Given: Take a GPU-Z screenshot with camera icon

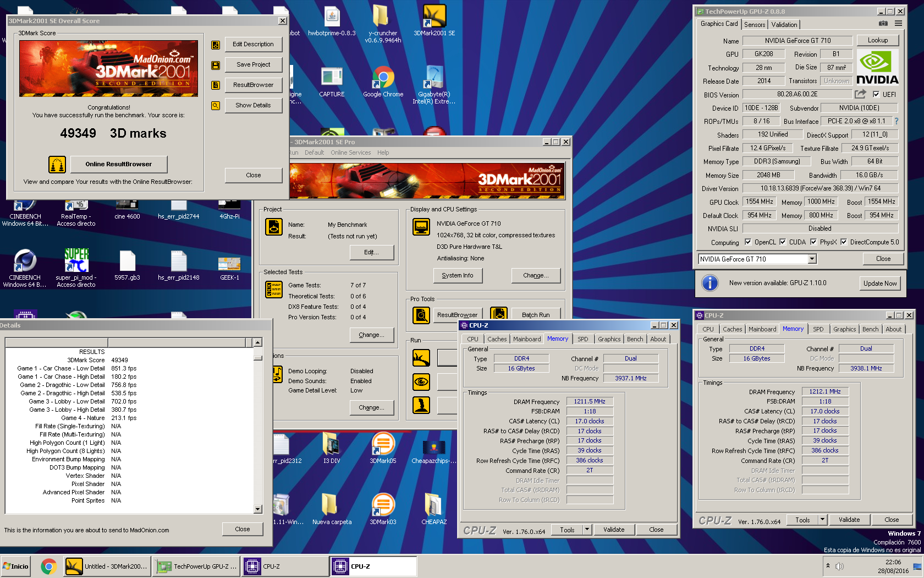Looking at the screenshot, I should click(x=883, y=24).
